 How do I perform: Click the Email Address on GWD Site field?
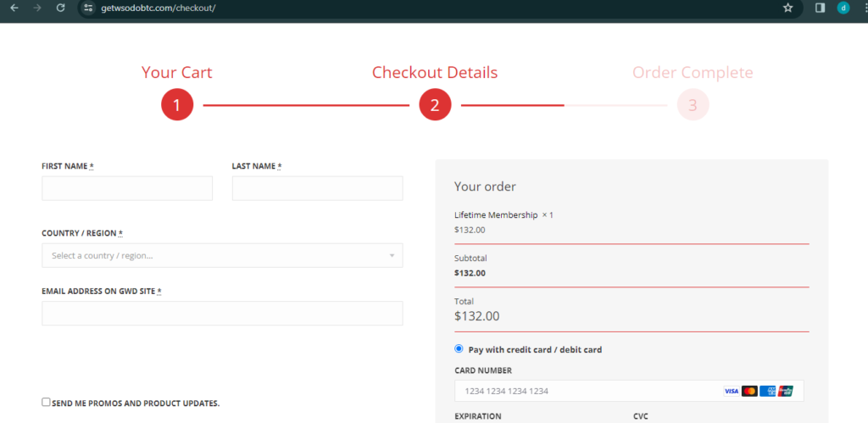click(x=222, y=314)
